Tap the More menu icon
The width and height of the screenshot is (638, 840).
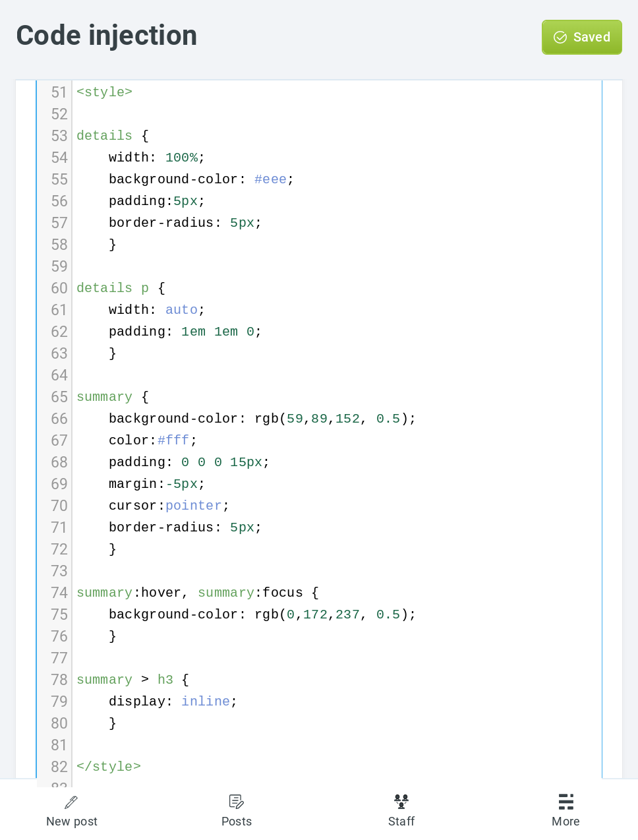pyautogui.click(x=566, y=802)
